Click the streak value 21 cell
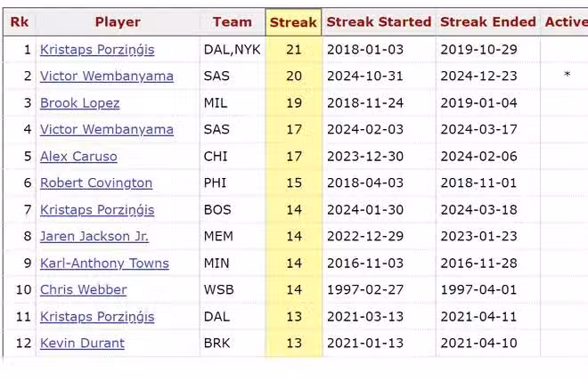Image resolution: width=588 pixels, height=381 pixels. click(293, 50)
